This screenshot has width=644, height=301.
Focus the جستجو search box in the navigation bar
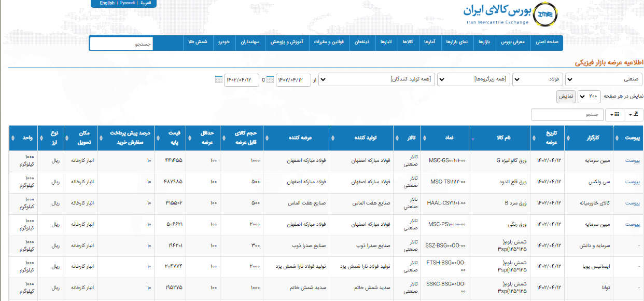pyautogui.click(x=122, y=44)
